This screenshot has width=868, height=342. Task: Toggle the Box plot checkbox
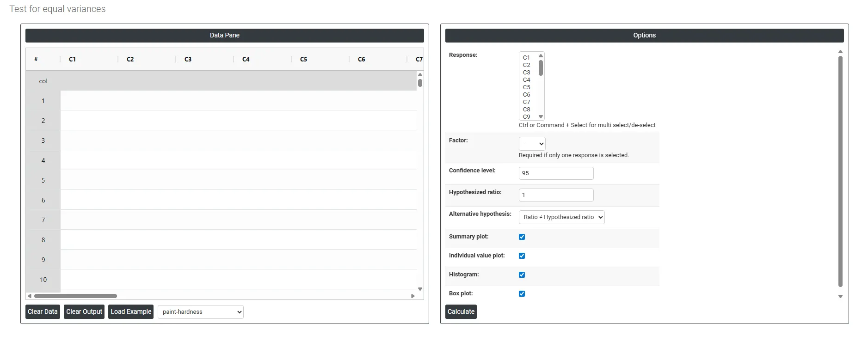(x=522, y=293)
